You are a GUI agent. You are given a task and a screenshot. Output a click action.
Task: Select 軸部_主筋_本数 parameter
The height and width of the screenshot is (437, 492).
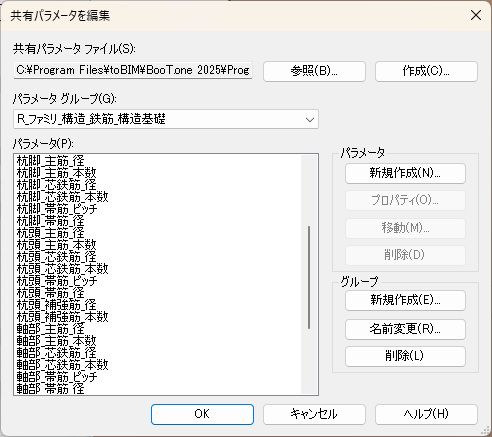click(x=57, y=341)
